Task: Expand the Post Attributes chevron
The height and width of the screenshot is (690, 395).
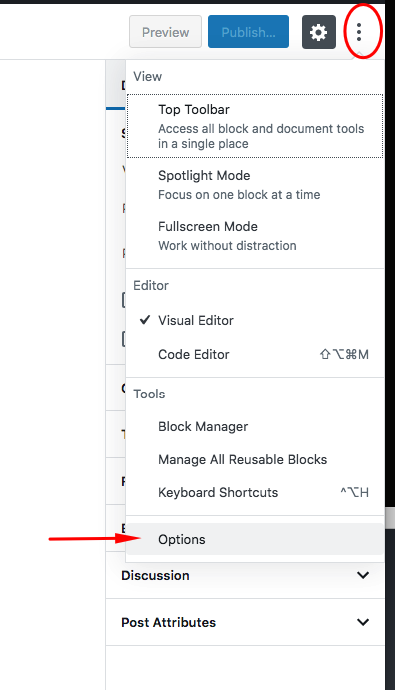Action: (x=363, y=622)
